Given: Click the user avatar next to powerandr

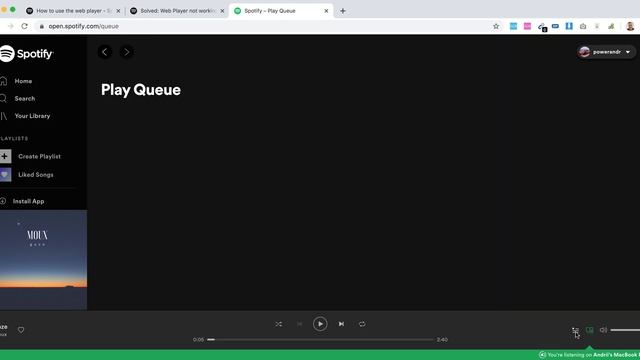Looking at the screenshot, I should pyautogui.click(x=584, y=52).
